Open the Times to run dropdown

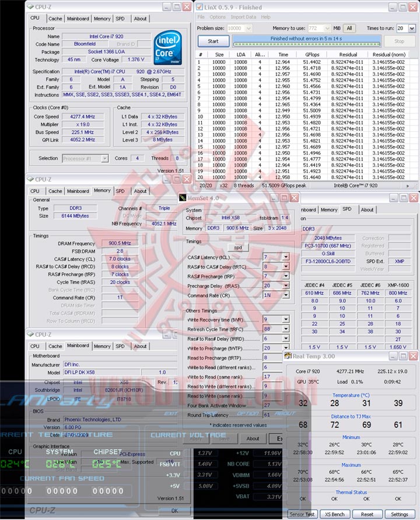coord(412,29)
